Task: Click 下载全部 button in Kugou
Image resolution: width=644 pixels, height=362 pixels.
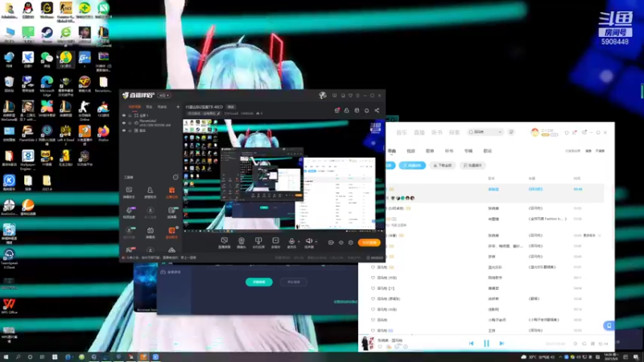Action: tap(442, 166)
